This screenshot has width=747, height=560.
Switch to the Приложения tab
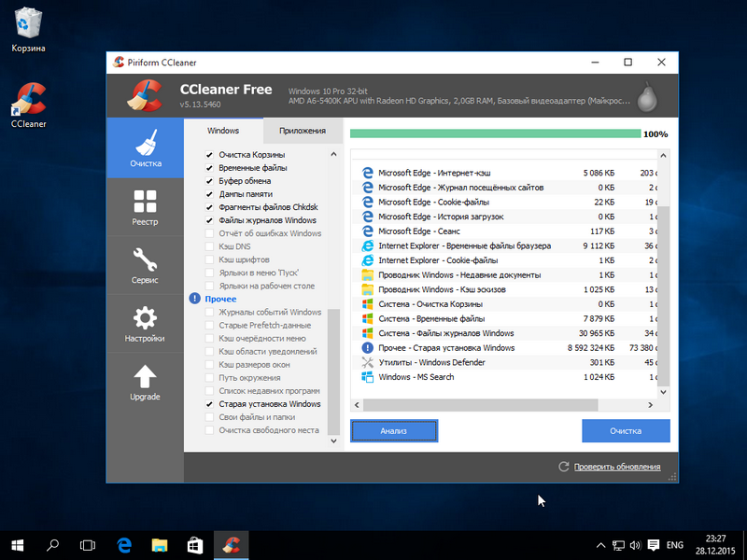pos(302,131)
